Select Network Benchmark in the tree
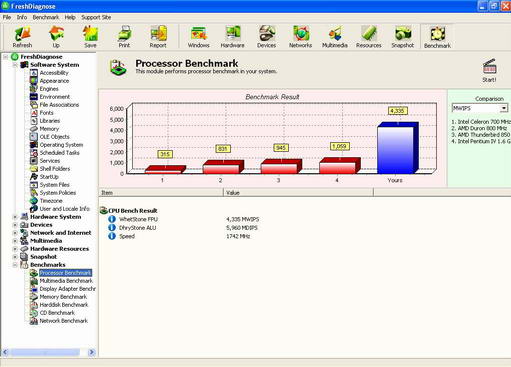Viewport: 511px width, 367px height. coord(63,321)
